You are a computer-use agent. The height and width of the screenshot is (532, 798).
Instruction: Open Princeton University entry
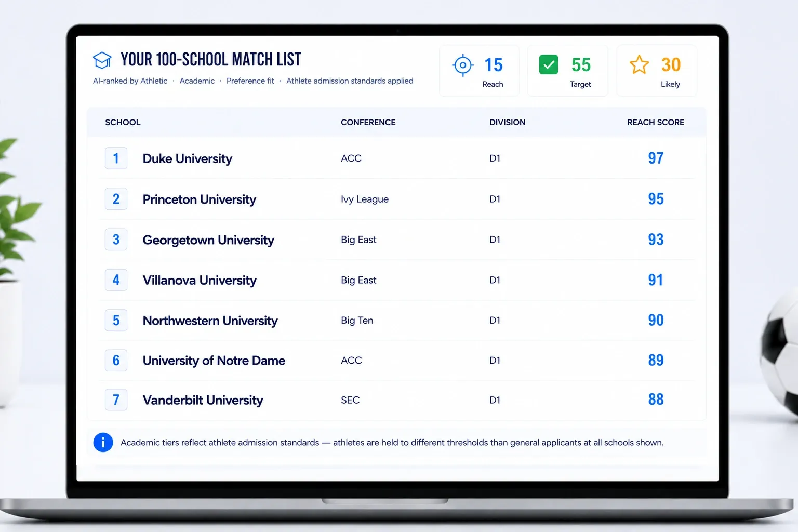point(199,199)
